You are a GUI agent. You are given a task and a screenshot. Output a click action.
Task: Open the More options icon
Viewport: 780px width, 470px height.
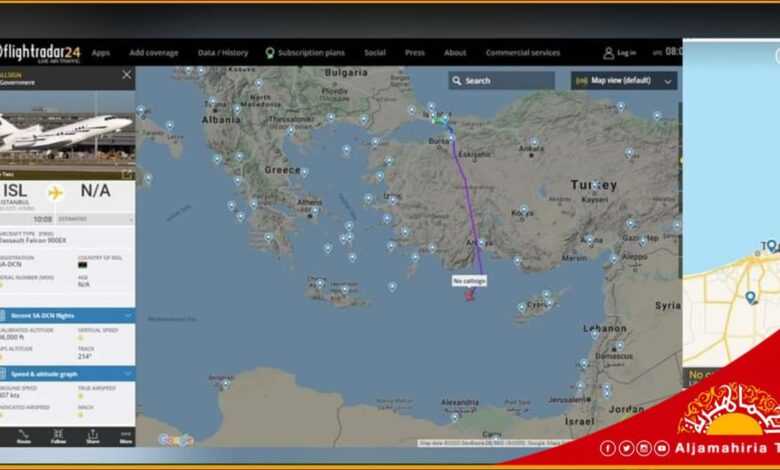click(126, 436)
